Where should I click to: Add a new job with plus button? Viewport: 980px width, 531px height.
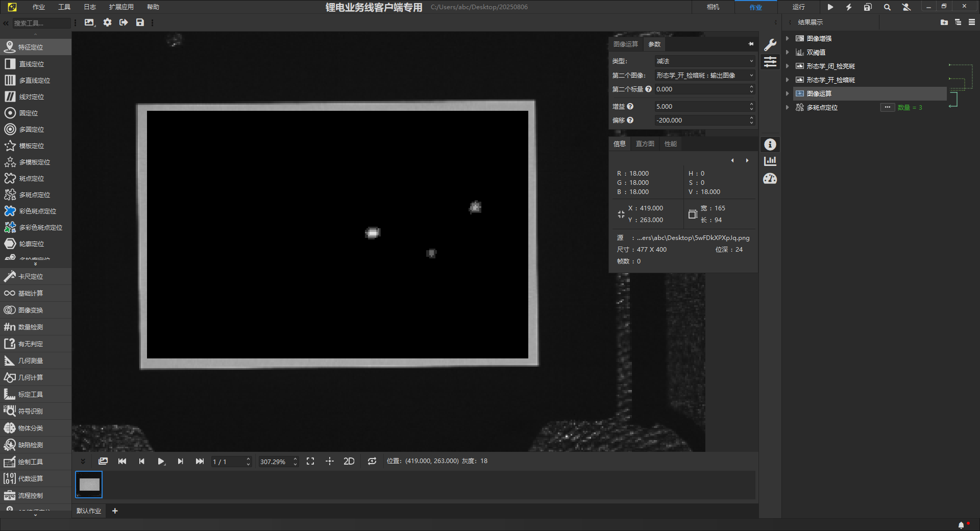115,511
